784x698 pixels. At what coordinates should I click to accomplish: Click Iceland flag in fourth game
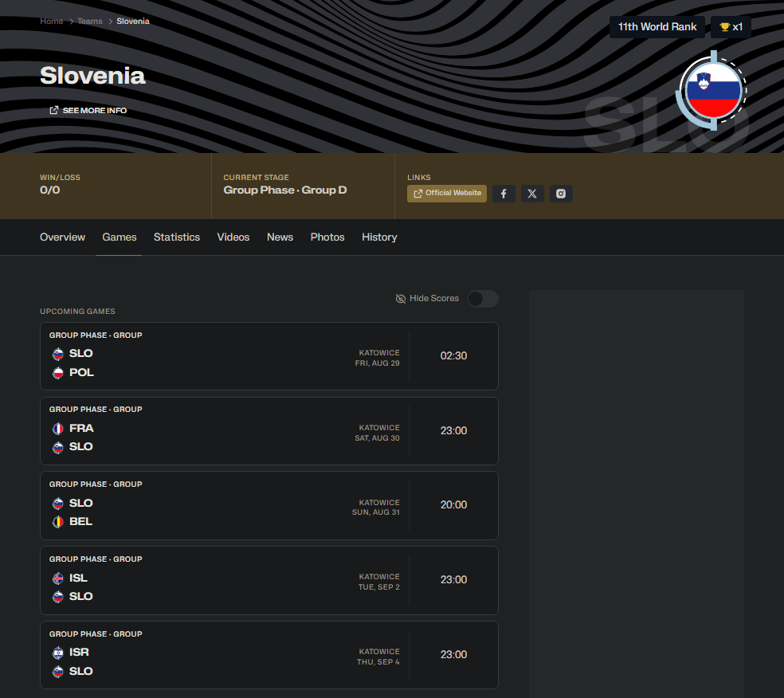click(x=57, y=578)
